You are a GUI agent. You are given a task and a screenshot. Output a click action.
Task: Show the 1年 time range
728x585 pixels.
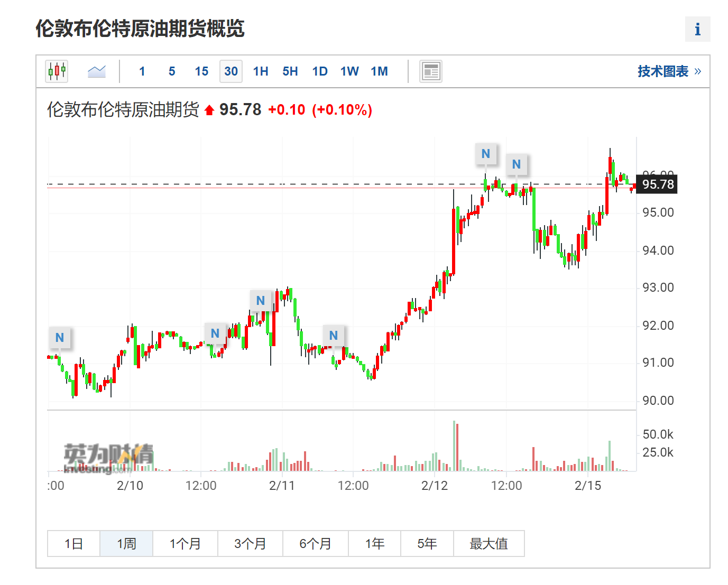pos(374,543)
